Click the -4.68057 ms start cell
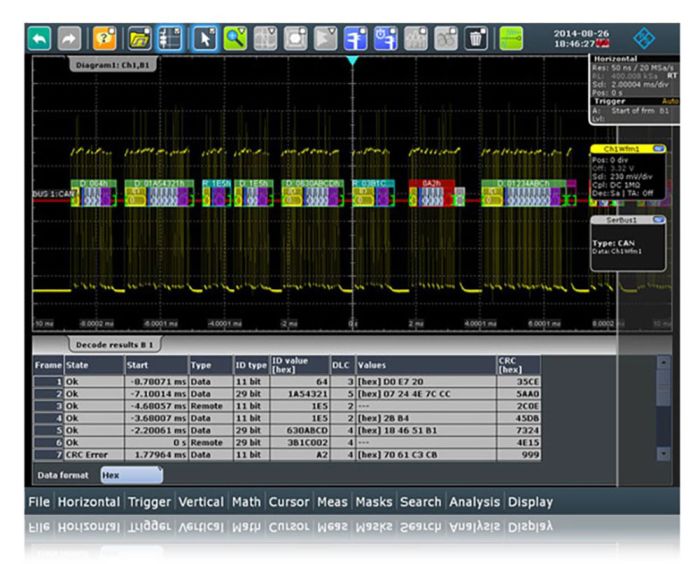 click(156, 406)
